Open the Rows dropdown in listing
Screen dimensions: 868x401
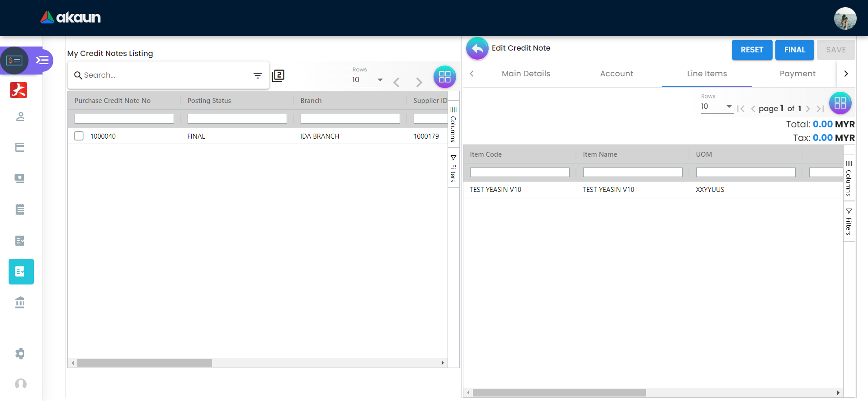point(368,80)
